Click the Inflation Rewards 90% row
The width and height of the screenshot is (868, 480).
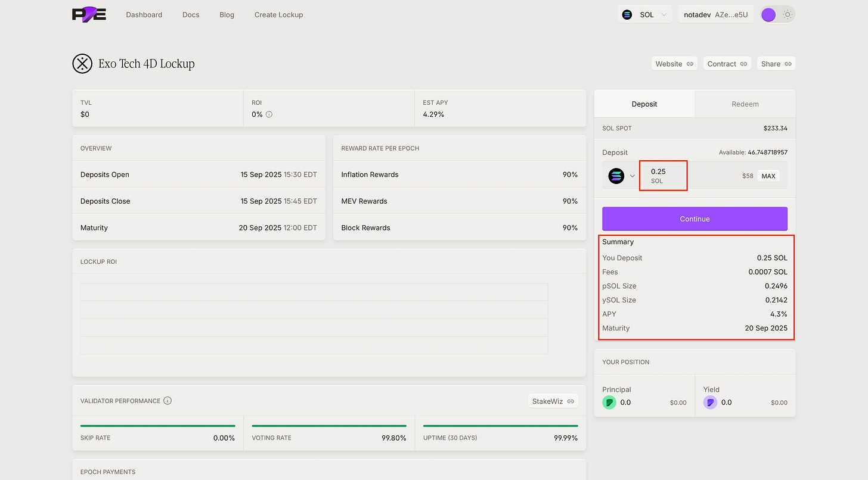point(460,174)
